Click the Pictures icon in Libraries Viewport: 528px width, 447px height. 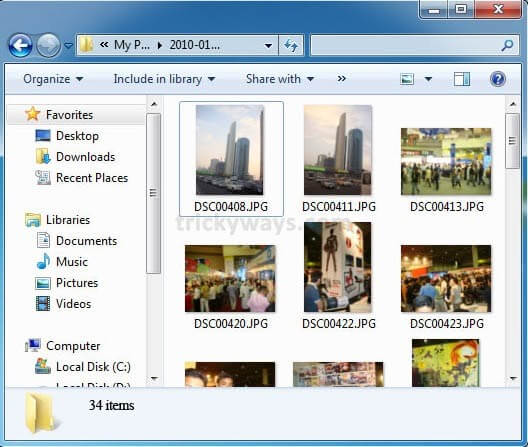point(43,283)
